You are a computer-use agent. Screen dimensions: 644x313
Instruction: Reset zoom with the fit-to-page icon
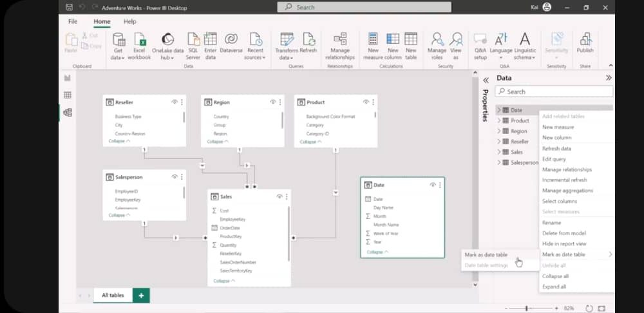[x=601, y=308]
